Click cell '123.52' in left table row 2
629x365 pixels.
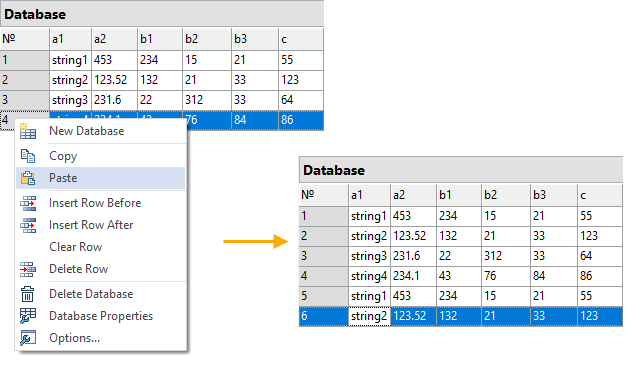coord(114,80)
